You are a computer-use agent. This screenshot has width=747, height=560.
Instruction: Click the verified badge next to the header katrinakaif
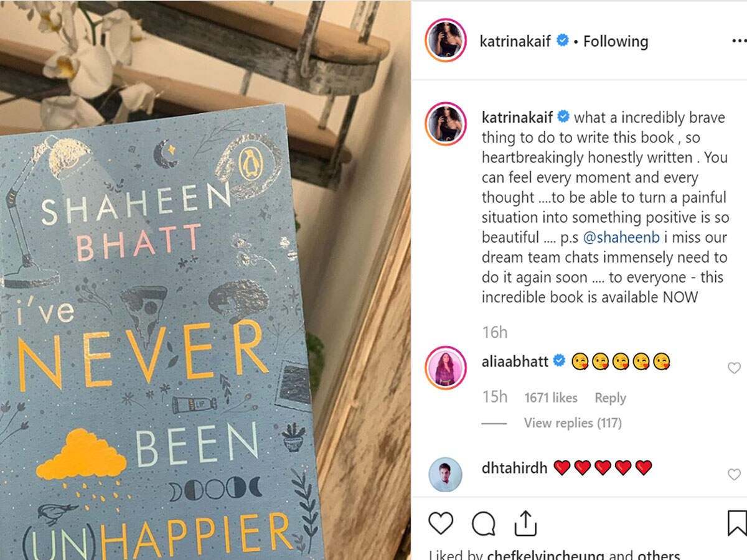click(x=563, y=41)
